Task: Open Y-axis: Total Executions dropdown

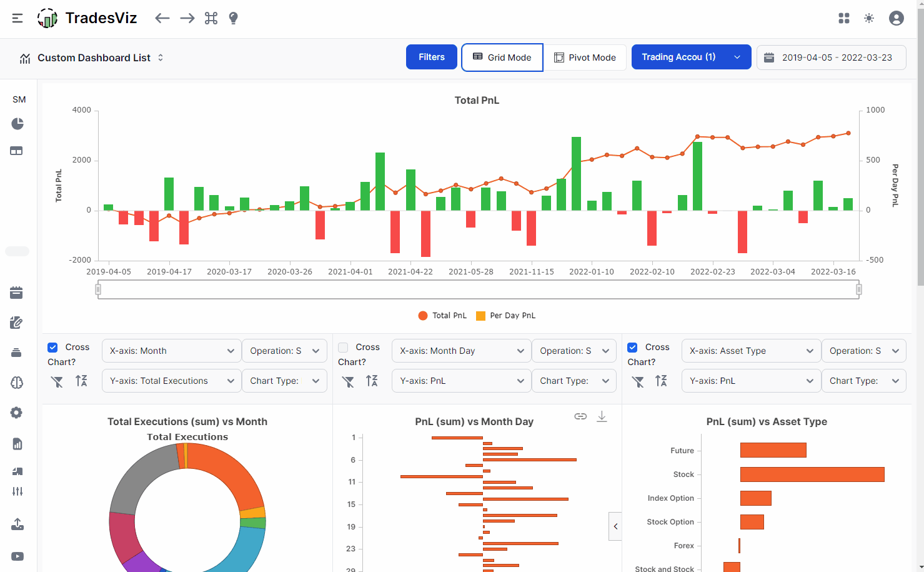Action: pyautogui.click(x=172, y=381)
